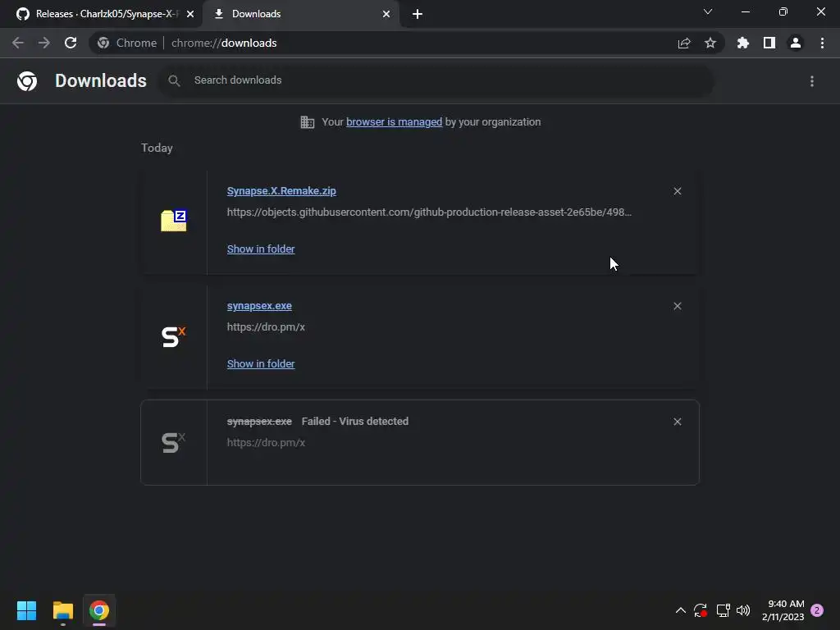Close the GitHub Releases tab

point(190,14)
